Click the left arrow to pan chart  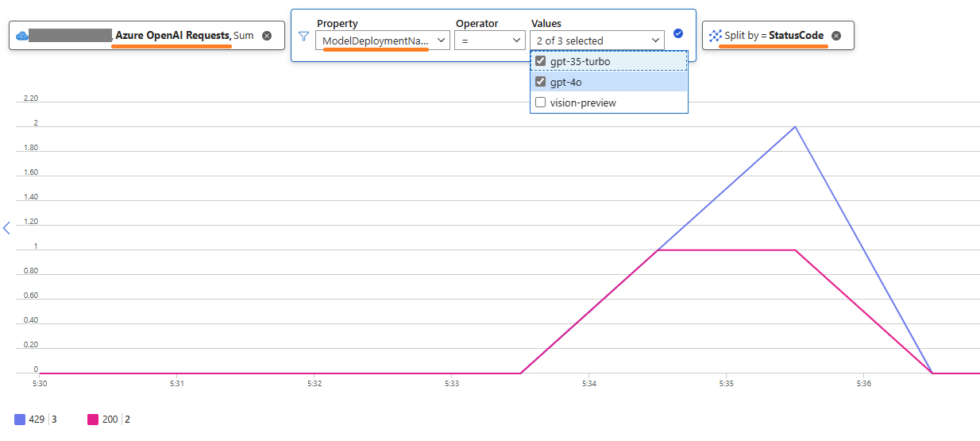6,228
